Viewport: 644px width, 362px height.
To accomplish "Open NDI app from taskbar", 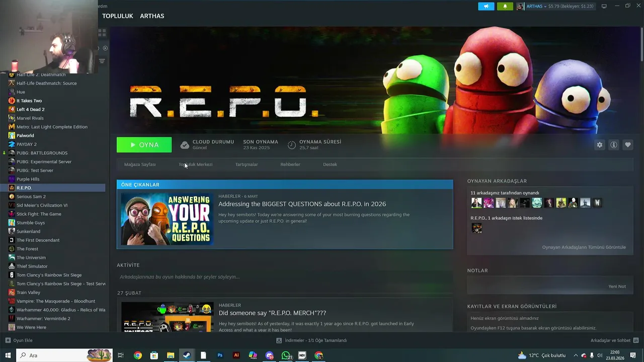I will [x=302, y=355].
